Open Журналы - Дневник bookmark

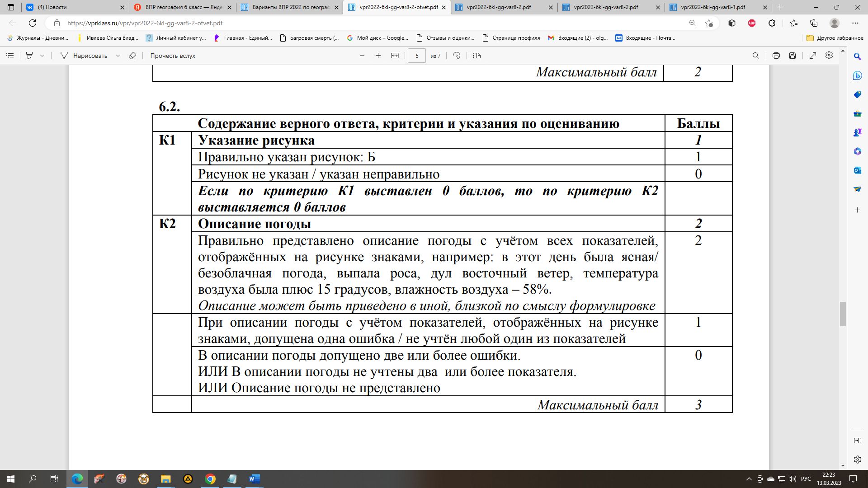pyautogui.click(x=38, y=38)
